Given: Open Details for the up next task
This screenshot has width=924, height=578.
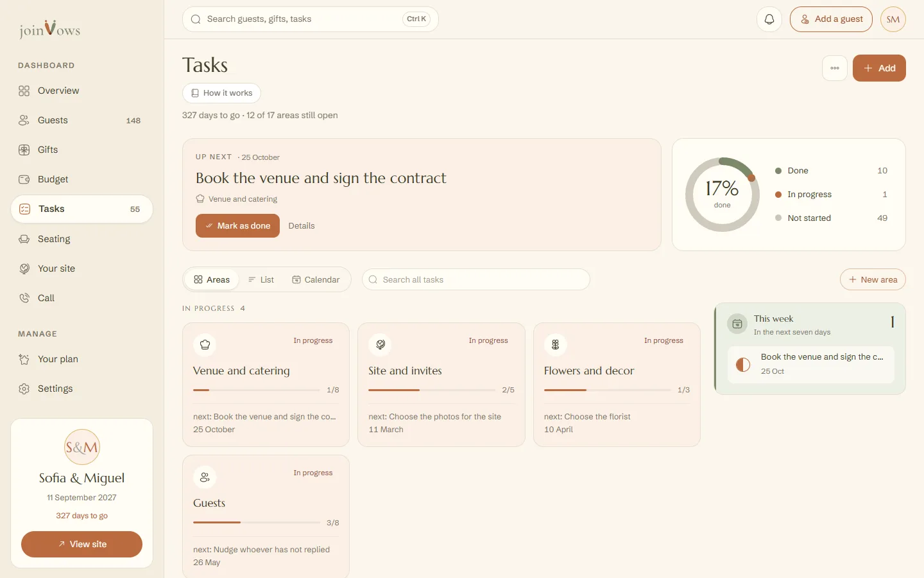Looking at the screenshot, I should (302, 226).
